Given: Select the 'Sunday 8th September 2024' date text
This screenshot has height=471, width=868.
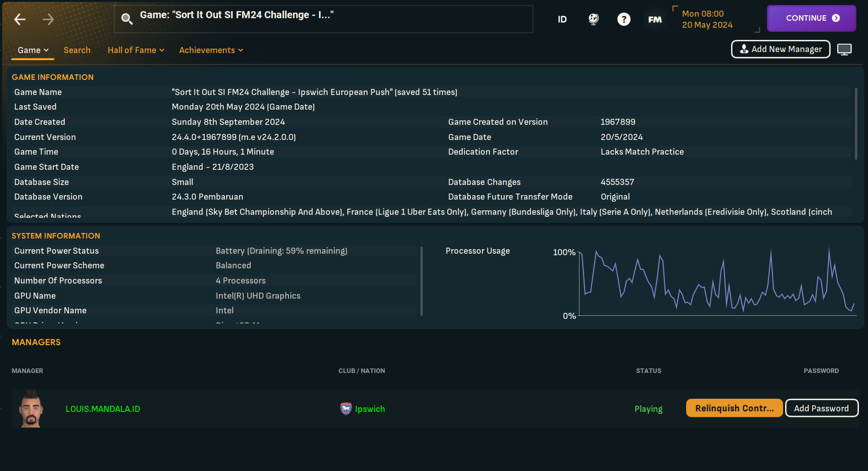Looking at the screenshot, I should [x=228, y=122].
